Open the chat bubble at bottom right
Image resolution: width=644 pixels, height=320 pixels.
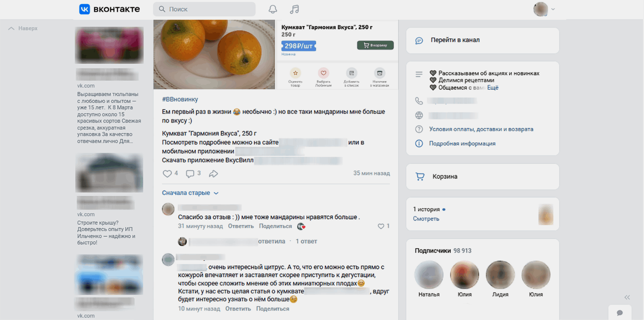tap(620, 312)
